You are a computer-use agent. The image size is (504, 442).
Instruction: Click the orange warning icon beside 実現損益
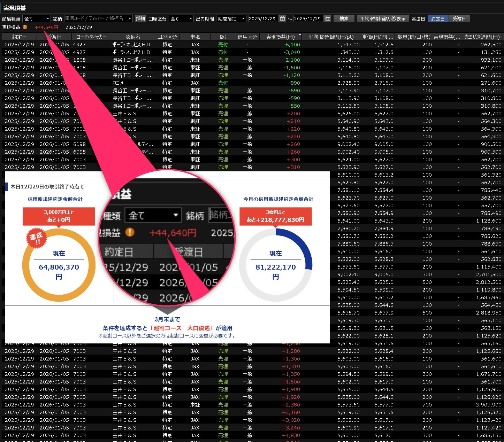tap(25, 27)
